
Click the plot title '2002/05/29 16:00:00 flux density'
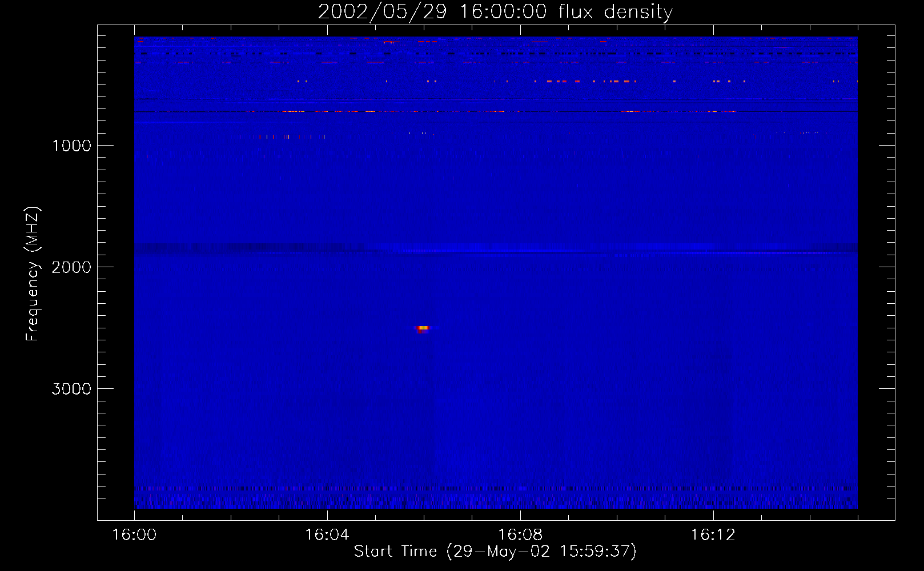tap(495, 11)
